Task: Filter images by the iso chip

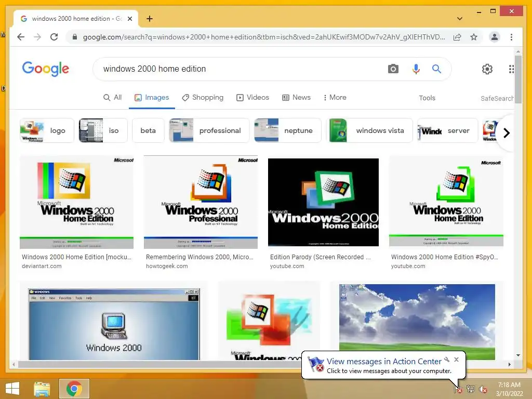Action: [x=103, y=130]
